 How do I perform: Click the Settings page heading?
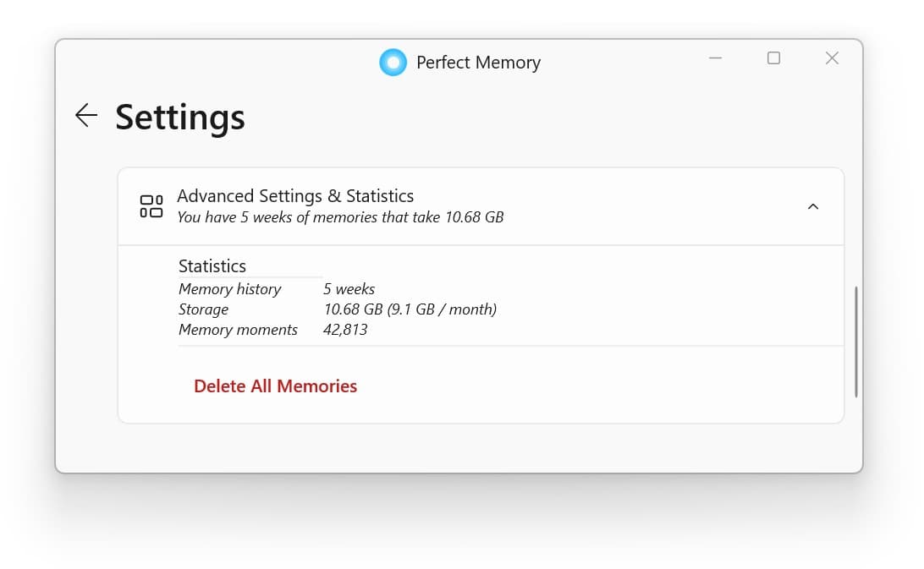coord(179,118)
